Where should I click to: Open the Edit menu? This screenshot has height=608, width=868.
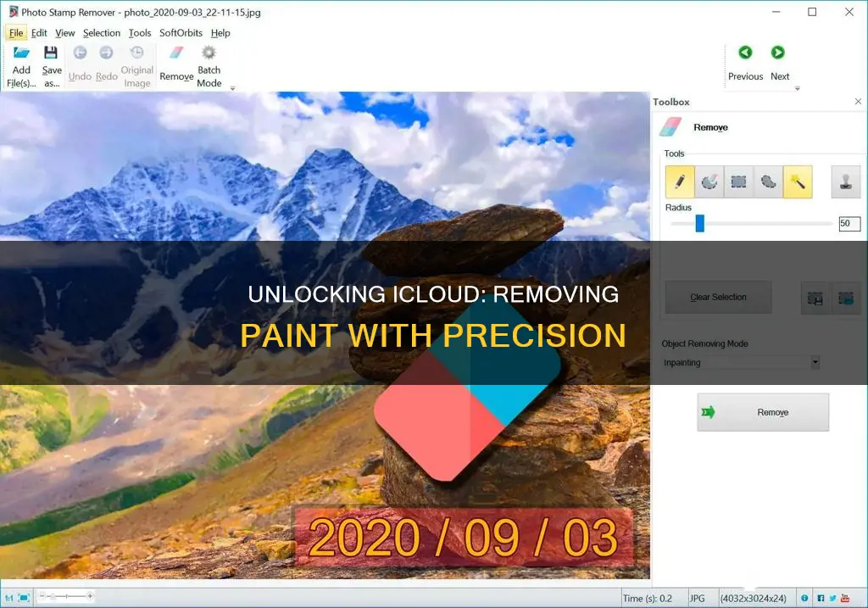[x=39, y=33]
